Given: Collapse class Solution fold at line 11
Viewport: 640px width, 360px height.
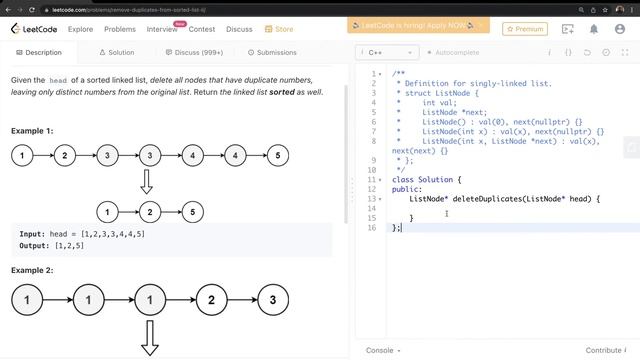Looking at the screenshot, I should (380, 180).
